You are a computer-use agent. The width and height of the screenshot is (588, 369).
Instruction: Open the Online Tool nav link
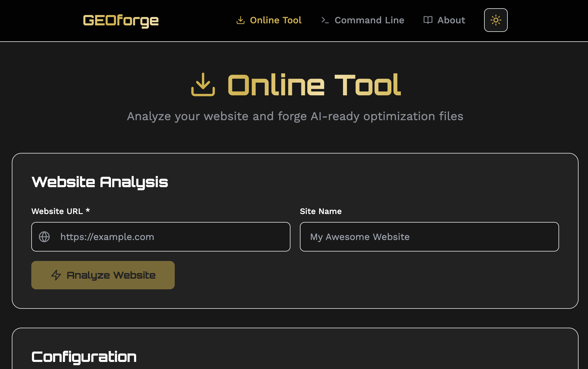pyautogui.click(x=269, y=20)
